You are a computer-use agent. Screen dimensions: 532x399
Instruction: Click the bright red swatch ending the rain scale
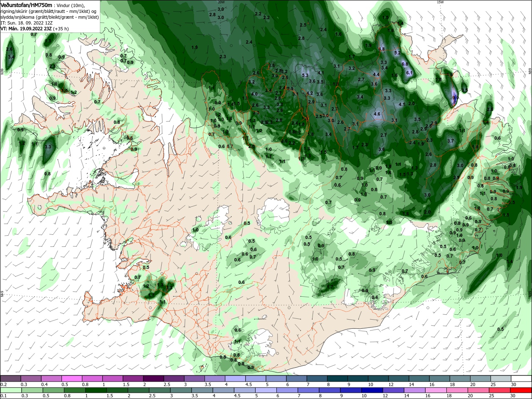click(521, 390)
